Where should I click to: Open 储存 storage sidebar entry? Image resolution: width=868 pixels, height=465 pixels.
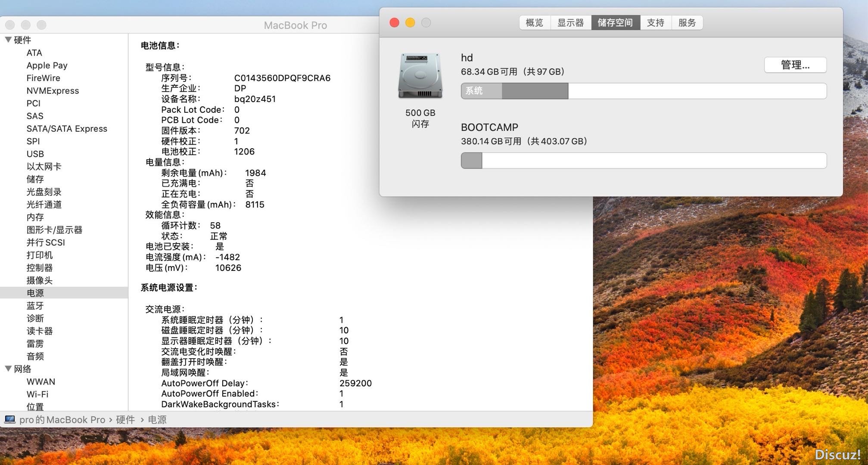point(35,179)
